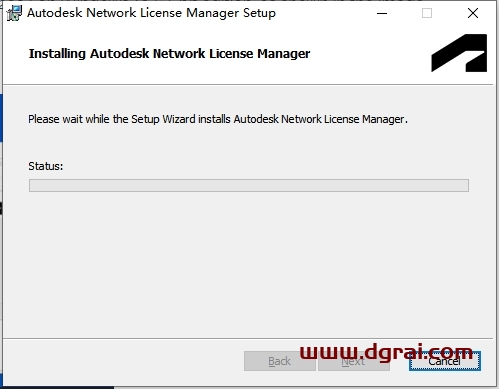Click the disabled Back button
The height and width of the screenshot is (389, 499).
click(x=280, y=361)
